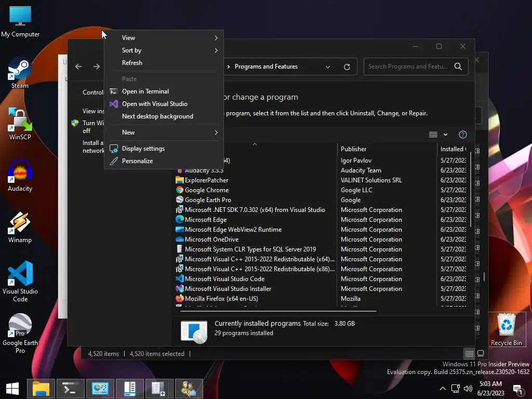Switch to large thumbnails view in Explorer status bar
Screen dimensions: 532x399
pos(481,353)
